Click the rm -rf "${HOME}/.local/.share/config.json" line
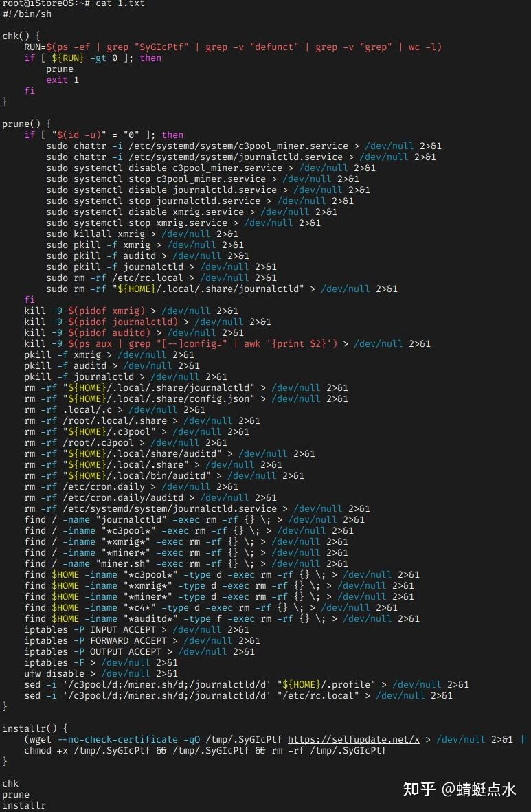Screen dimensions: 531x812 point(186,398)
